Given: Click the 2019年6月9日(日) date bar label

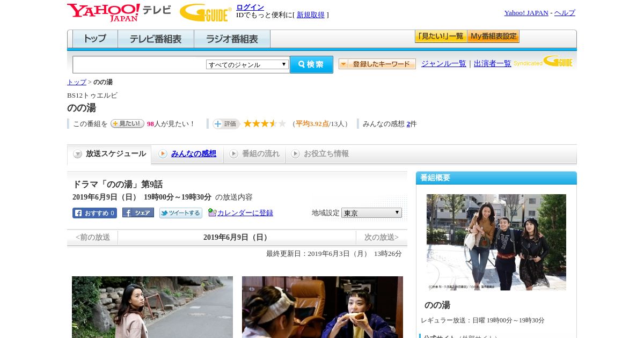Looking at the screenshot, I should (x=237, y=238).
